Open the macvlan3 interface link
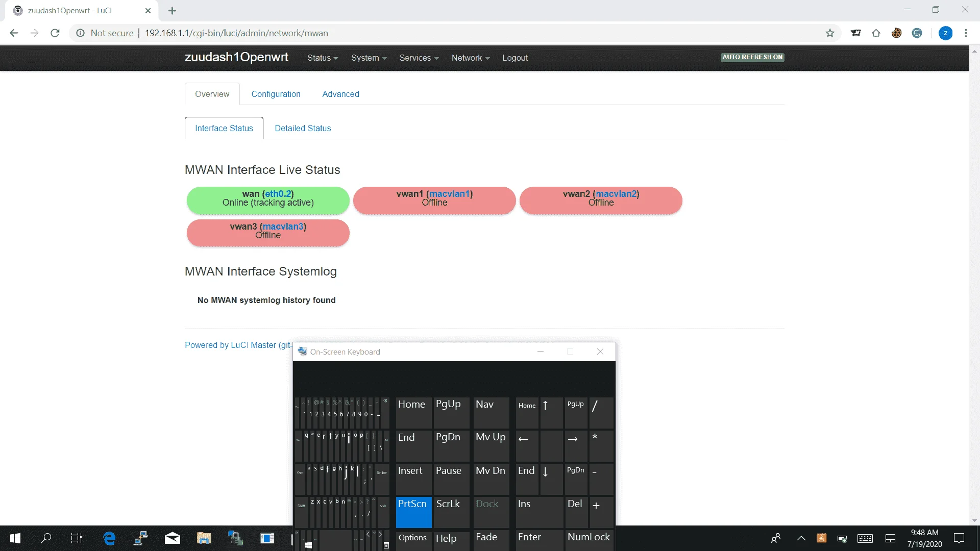Screen dimensions: 980x551 coord(283,227)
